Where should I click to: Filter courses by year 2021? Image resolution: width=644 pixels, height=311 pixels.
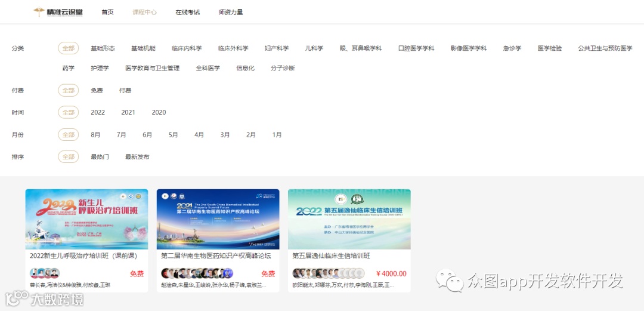click(x=128, y=112)
